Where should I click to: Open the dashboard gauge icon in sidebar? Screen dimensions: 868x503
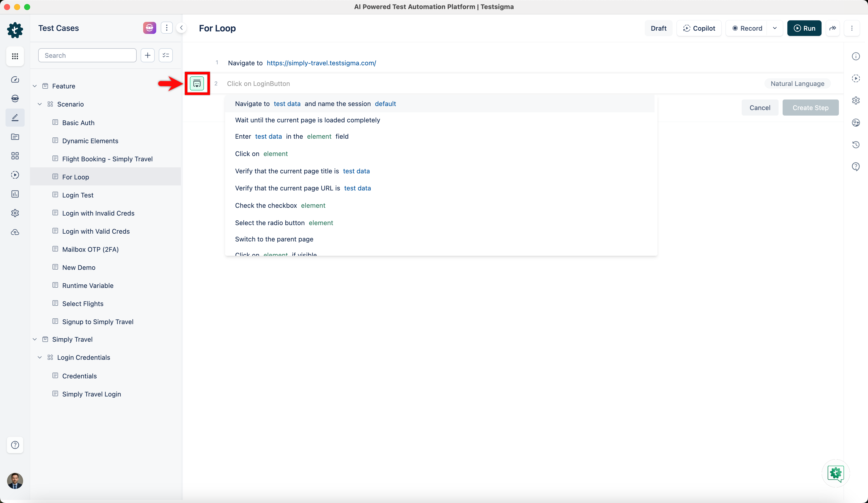tap(15, 80)
